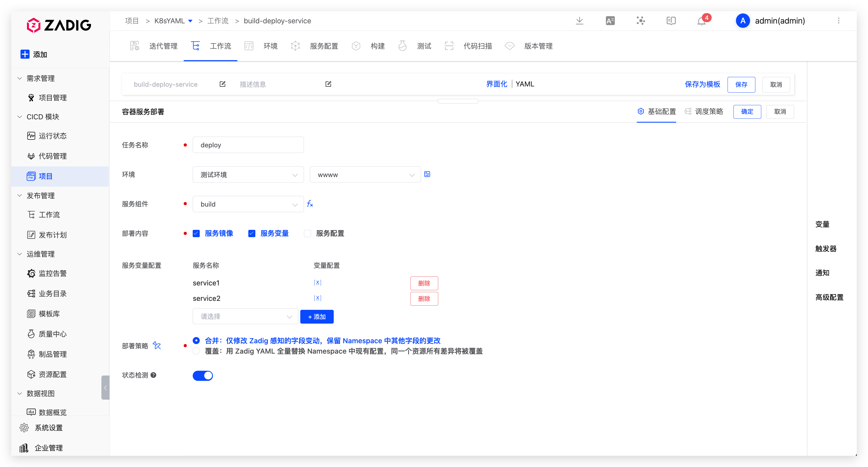Click the ZADIG logo
868x467 pixels.
59,25
